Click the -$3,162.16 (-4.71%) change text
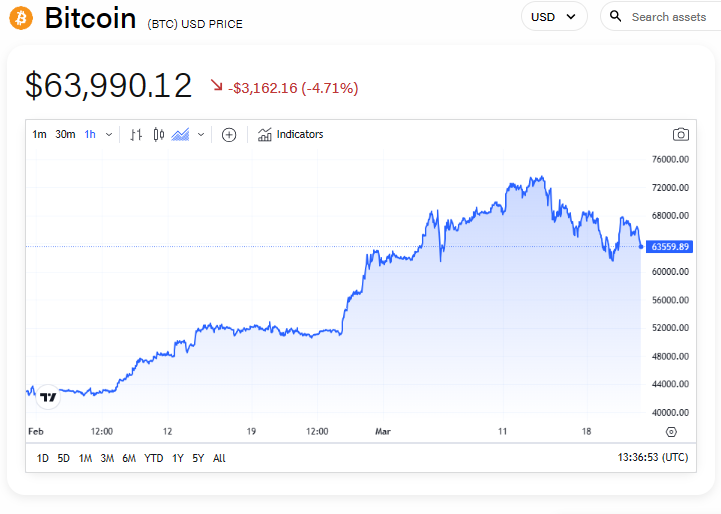The width and height of the screenshot is (721, 514). point(293,88)
